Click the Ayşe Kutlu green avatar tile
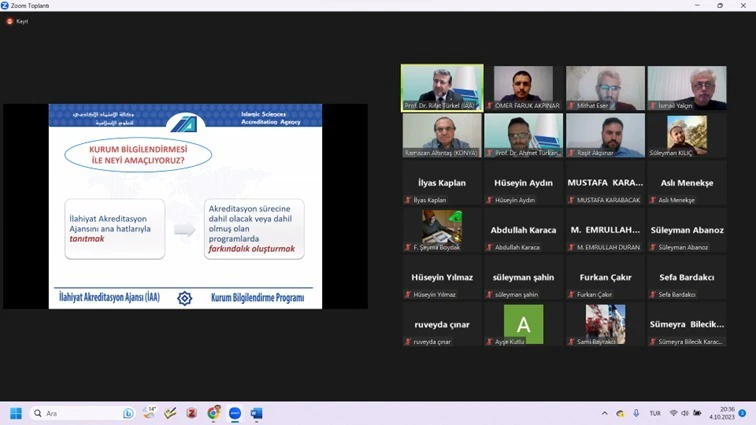756x425 pixels. [523, 325]
